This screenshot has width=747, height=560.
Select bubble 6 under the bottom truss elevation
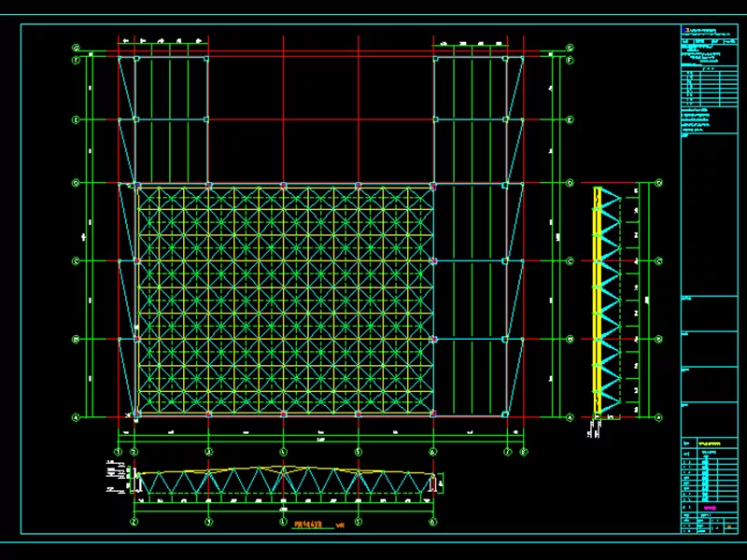click(432, 522)
